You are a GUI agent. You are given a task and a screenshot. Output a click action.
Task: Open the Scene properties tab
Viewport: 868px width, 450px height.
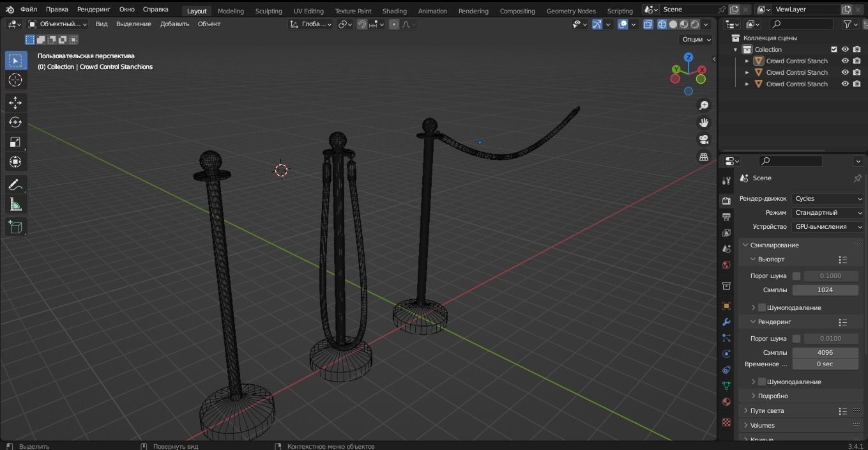tap(726, 249)
